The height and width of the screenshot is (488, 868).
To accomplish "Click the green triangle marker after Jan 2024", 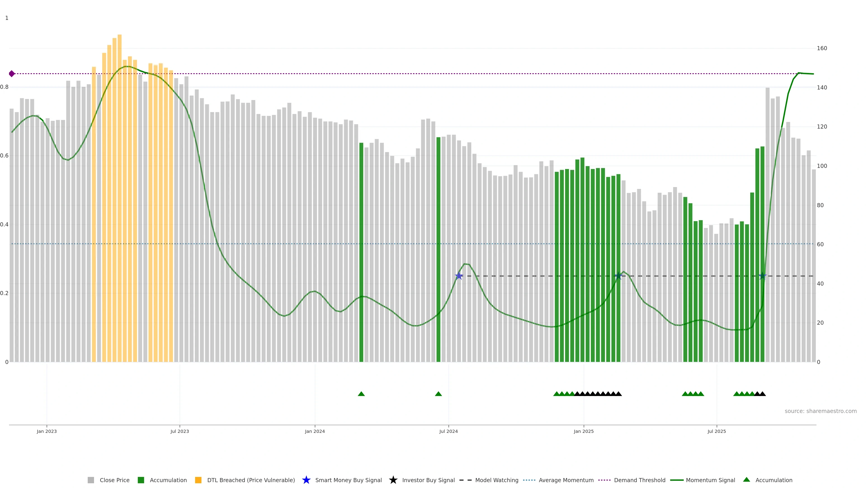I will pyautogui.click(x=361, y=394).
